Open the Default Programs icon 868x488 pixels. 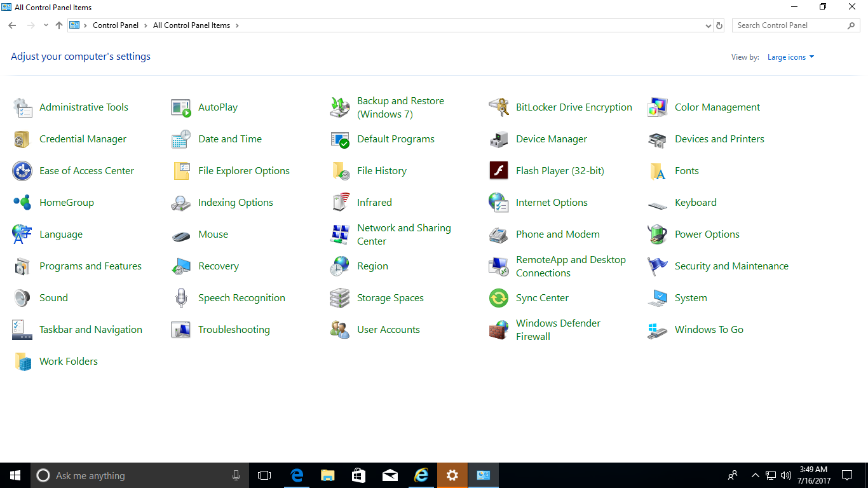340,139
